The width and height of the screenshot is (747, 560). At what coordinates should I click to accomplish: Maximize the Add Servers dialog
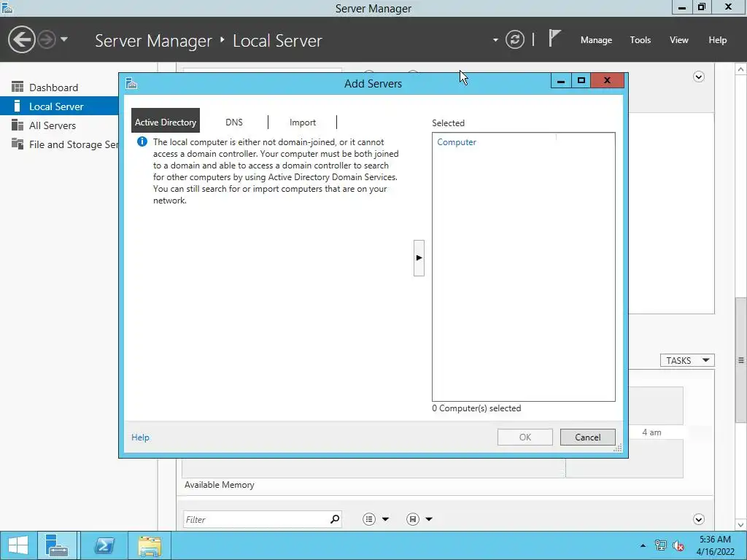(581, 81)
